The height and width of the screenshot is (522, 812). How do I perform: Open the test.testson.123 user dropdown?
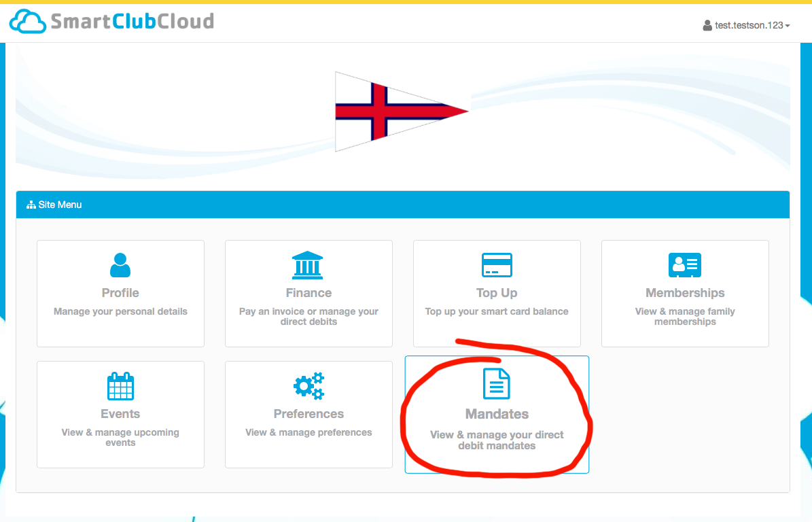(746, 25)
